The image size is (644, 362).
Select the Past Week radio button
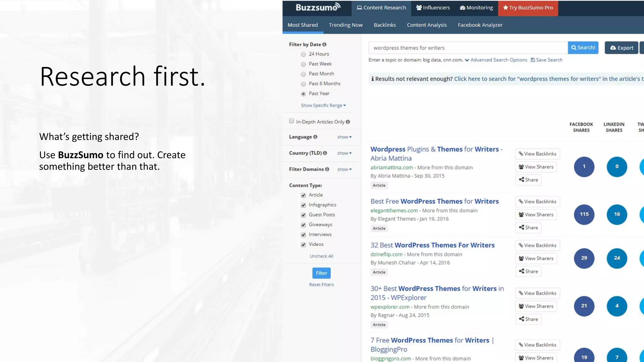303,64
